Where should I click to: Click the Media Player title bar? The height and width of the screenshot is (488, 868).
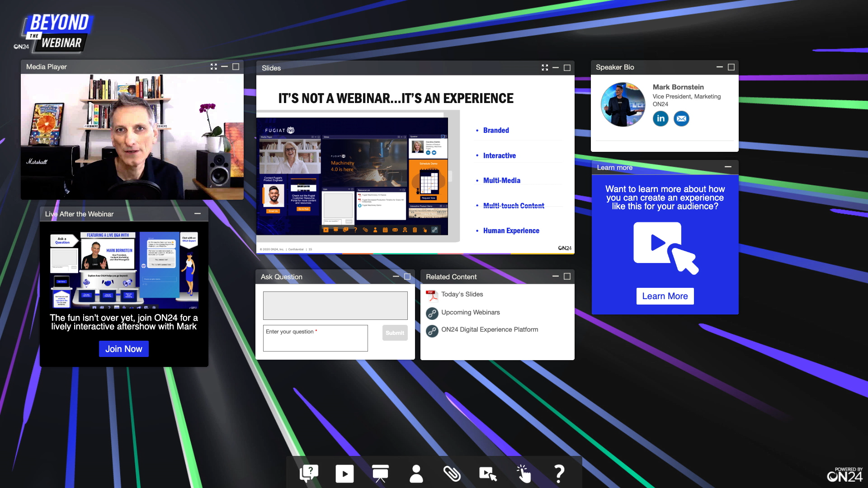click(132, 67)
